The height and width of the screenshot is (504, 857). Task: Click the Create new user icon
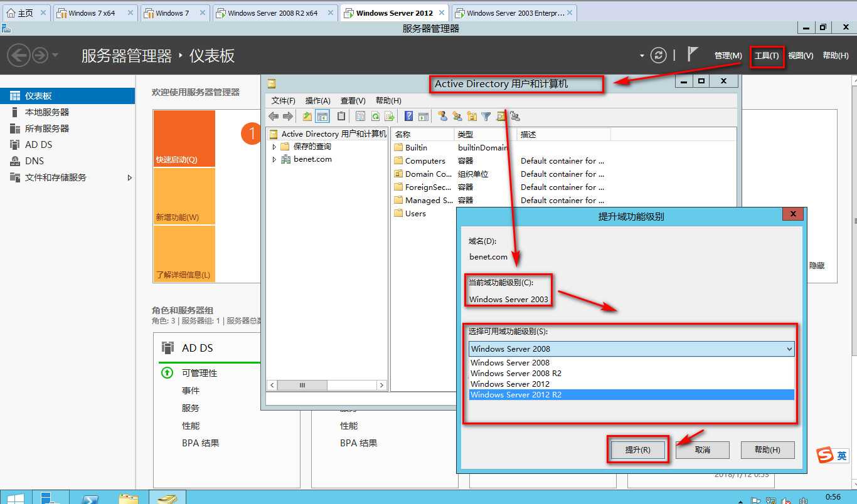coord(442,116)
